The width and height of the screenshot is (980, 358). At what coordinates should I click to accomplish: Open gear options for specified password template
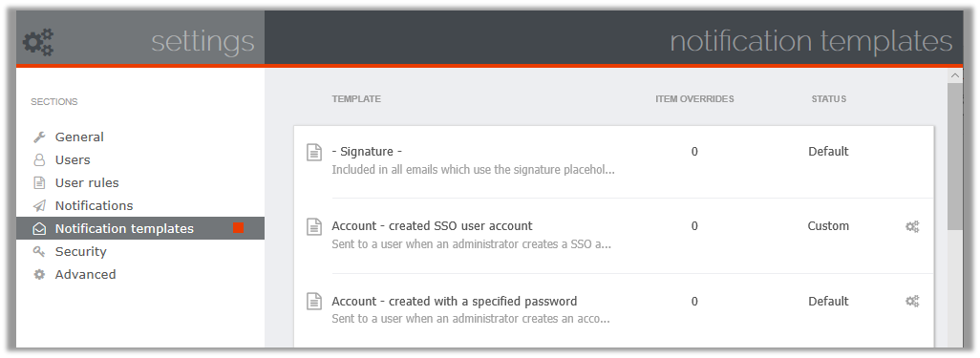point(912,301)
